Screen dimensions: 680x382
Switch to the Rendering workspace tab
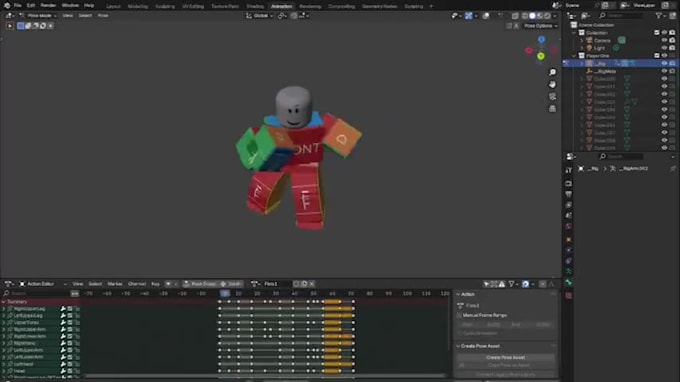click(x=310, y=6)
